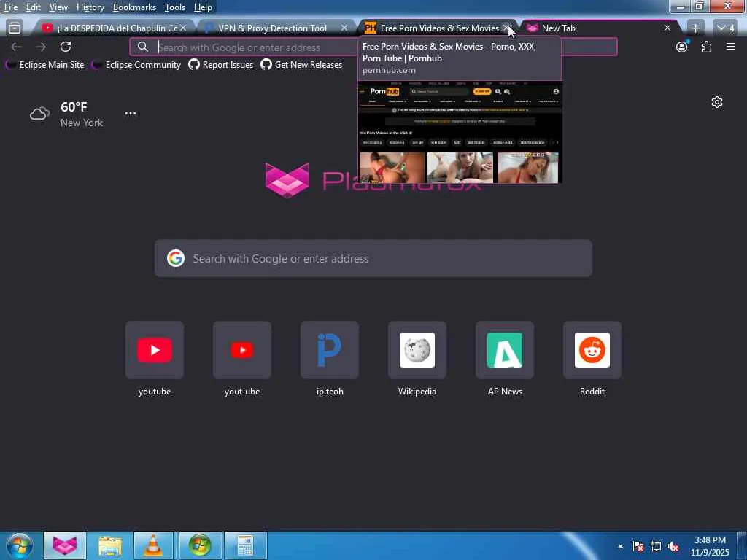The image size is (747, 560).
Task: Click the muted volume tray icon
Action: pos(673,547)
